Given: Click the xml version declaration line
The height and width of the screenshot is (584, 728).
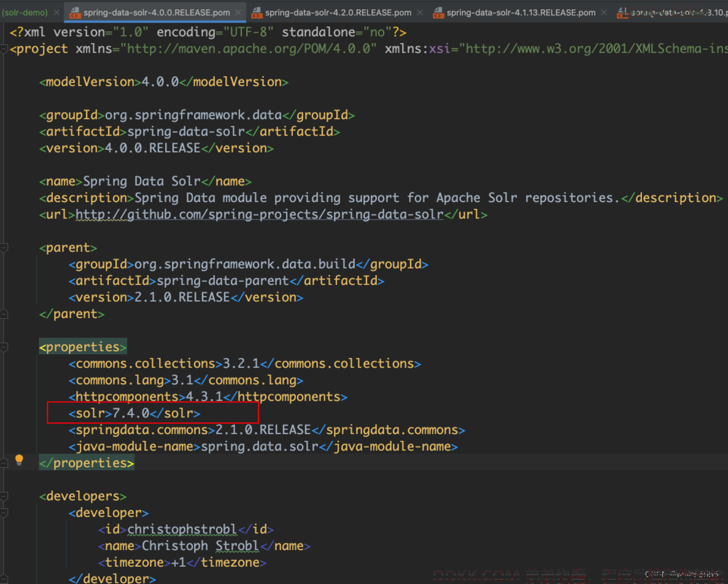Looking at the screenshot, I should point(208,32).
